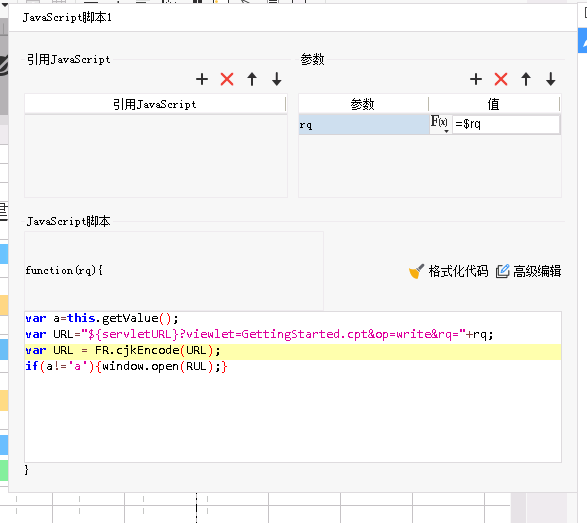Move referenced JavaScript entry up

(252, 79)
